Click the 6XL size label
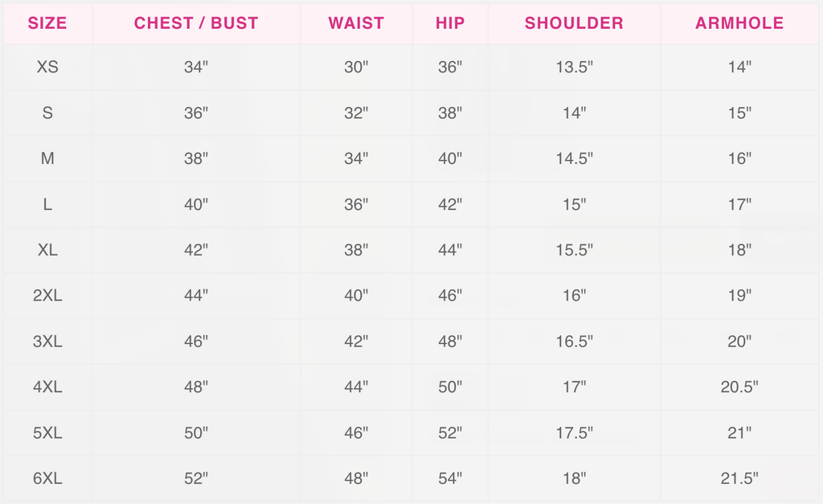 tap(47, 479)
